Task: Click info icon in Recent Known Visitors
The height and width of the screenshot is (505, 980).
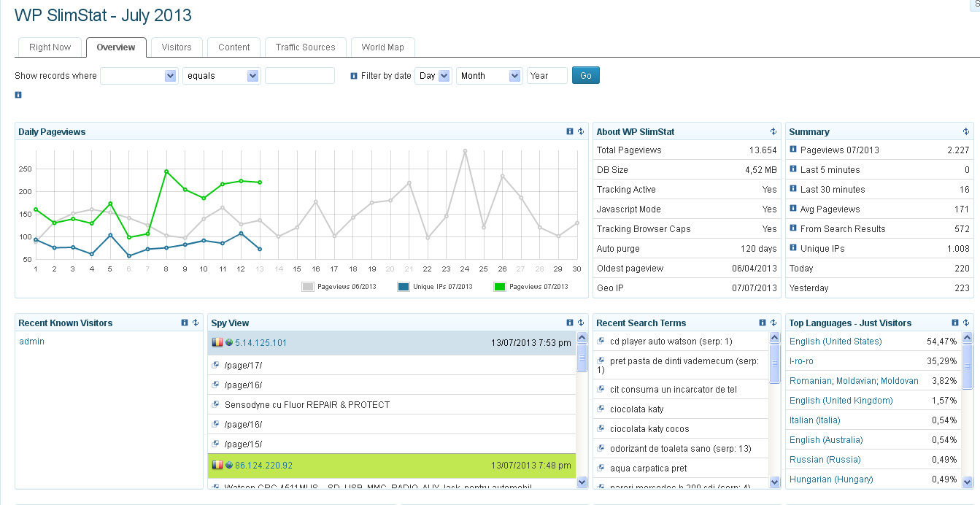Action: pos(185,323)
